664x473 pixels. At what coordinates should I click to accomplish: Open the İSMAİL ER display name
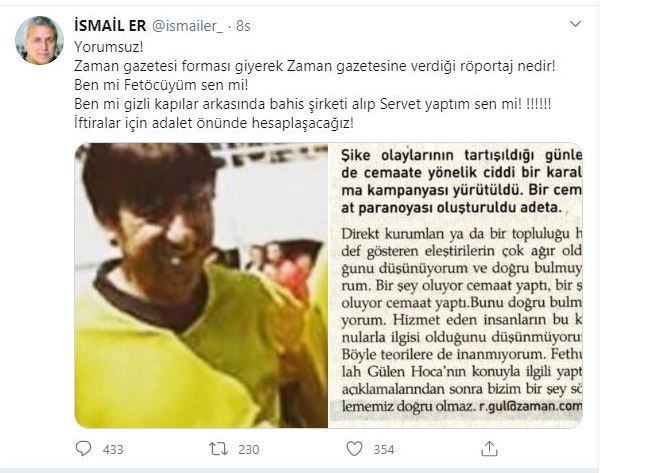click(x=110, y=26)
